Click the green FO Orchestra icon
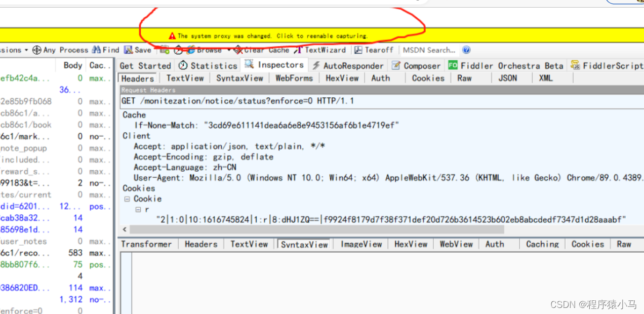The image size is (644, 314). pyautogui.click(x=453, y=65)
